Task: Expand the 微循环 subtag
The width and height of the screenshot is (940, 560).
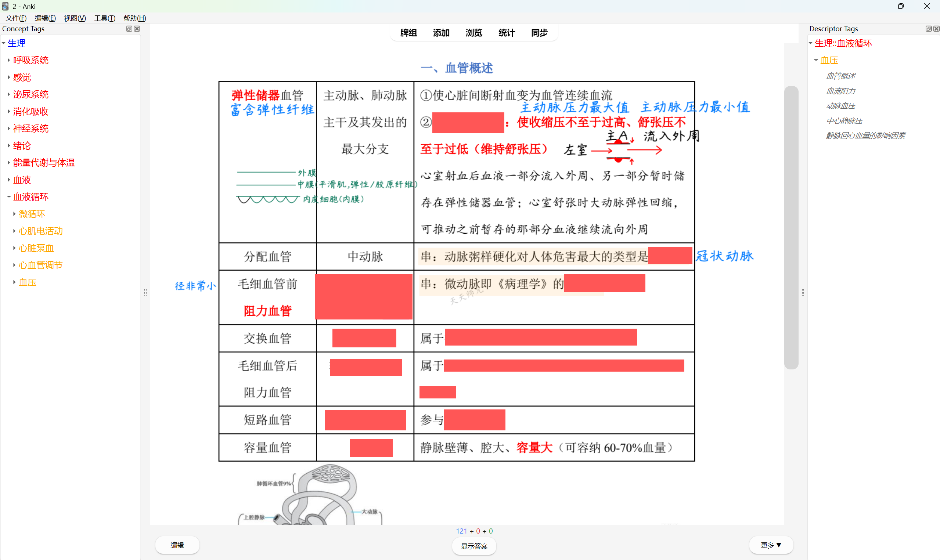Action: pos(14,214)
